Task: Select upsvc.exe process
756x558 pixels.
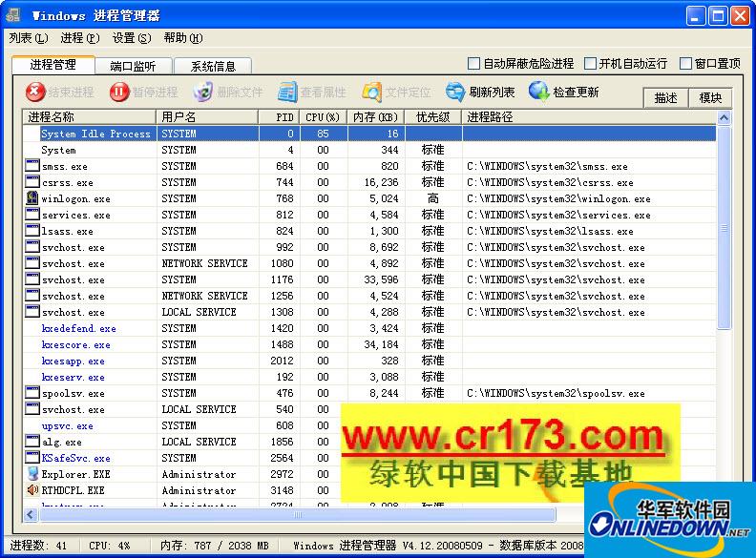Action: coord(67,425)
